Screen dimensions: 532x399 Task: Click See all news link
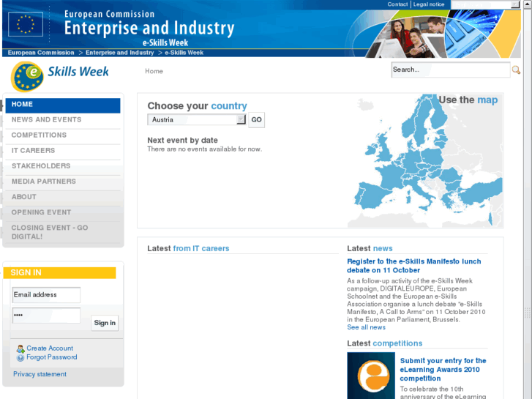click(x=366, y=327)
